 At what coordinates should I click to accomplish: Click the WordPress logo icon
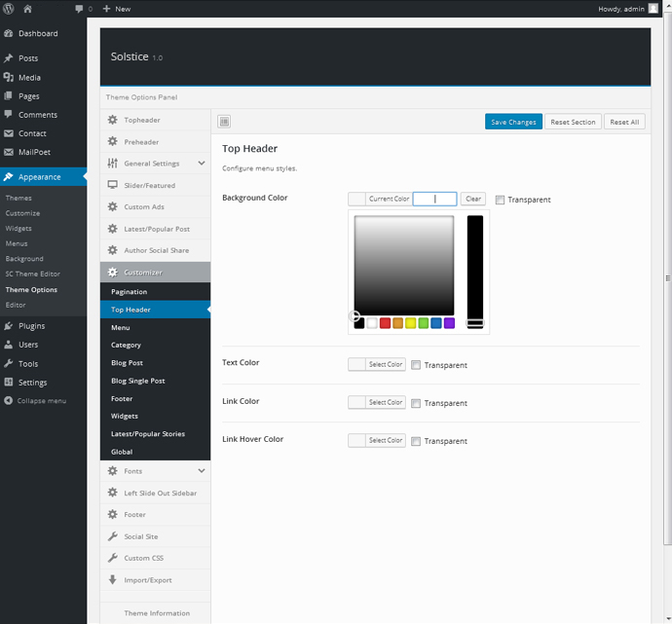point(8,9)
